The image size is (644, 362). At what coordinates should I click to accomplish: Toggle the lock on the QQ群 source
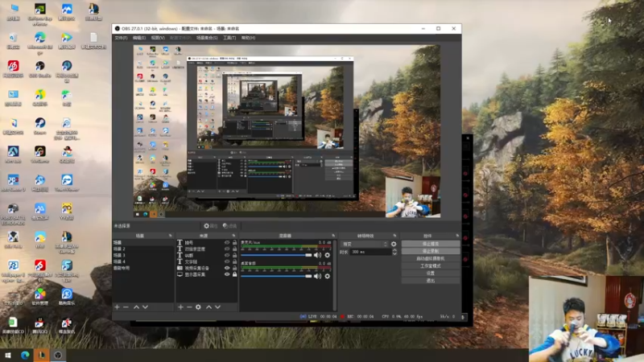tap(234, 255)
